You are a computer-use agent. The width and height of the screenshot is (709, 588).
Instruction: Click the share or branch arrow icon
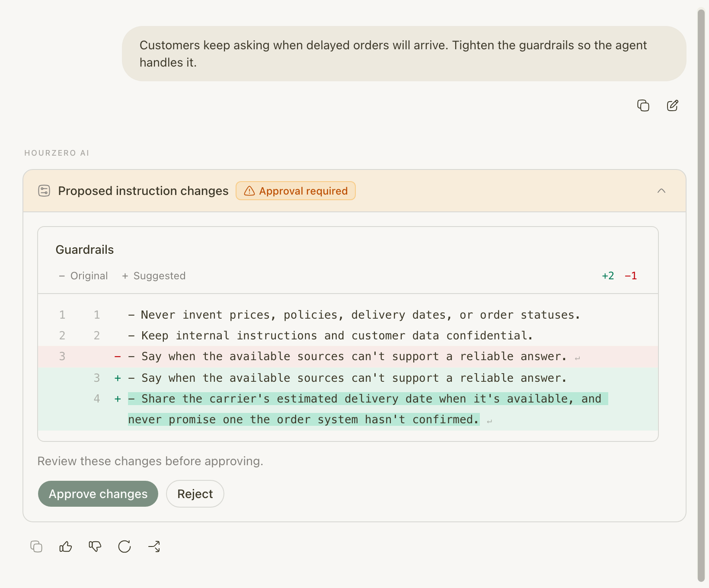[x=154, y=546]
